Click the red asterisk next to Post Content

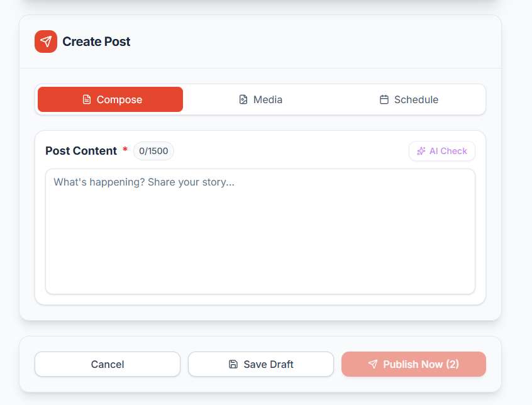[125, 151]
